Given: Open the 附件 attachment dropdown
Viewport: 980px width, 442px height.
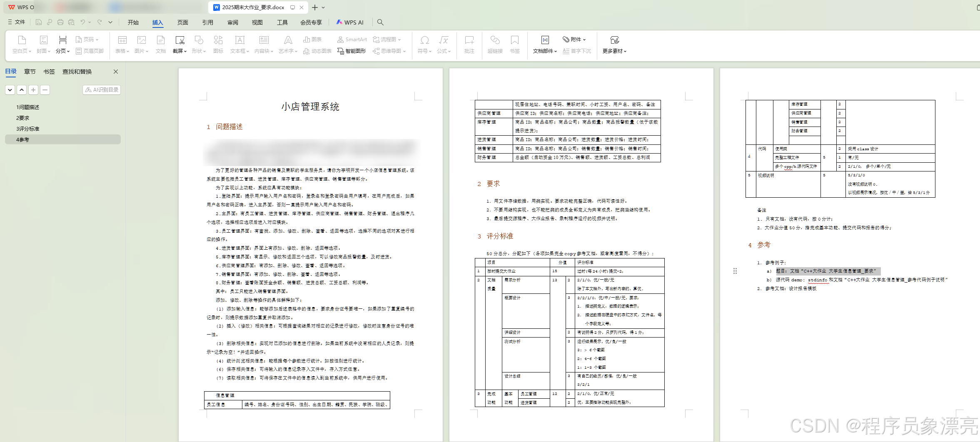Looking at the screenshot, I should (574, 40).
